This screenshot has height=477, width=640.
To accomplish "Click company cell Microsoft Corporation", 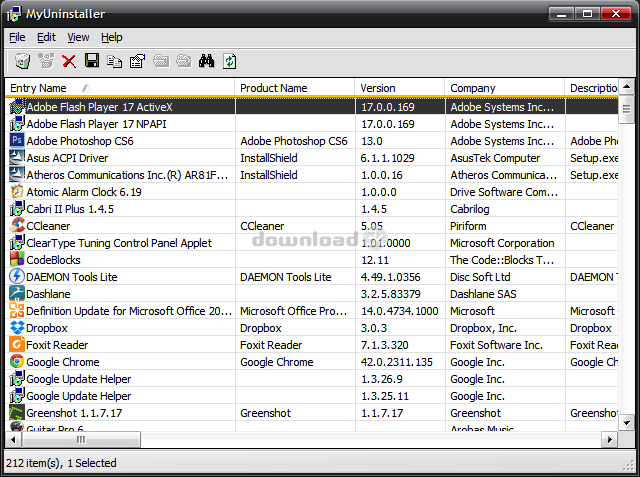I will click(502, 243).
